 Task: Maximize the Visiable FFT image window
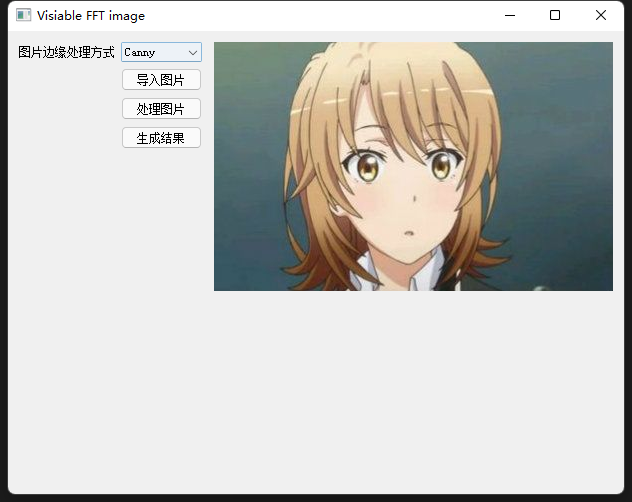coord(555,15)
